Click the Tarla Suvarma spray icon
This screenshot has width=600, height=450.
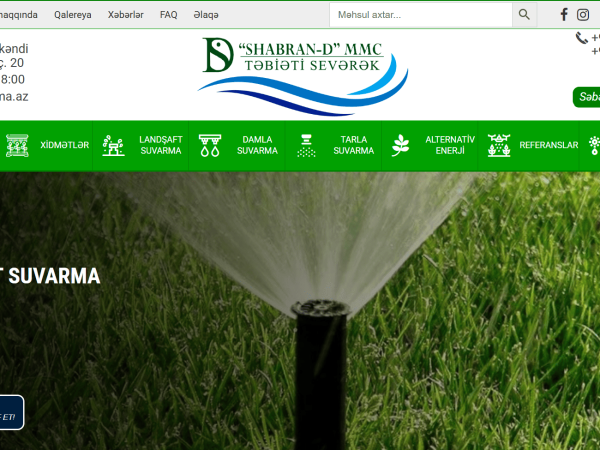(306, 145)
